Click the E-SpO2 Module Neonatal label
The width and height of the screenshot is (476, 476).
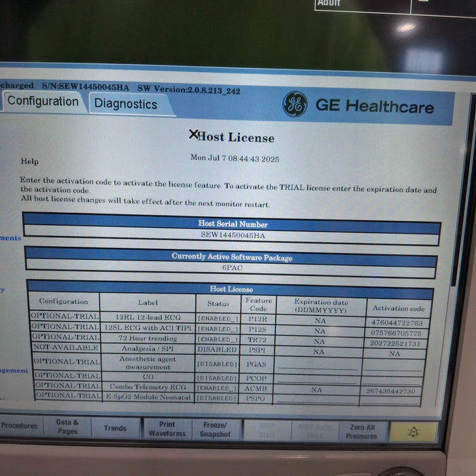tap(148, 396)
